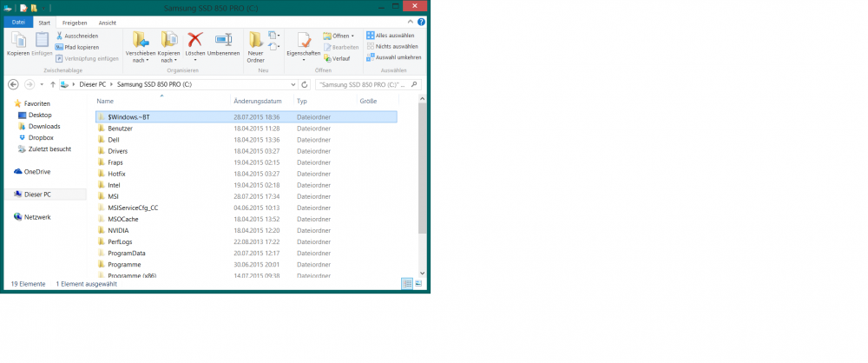Refresh the folder using the address bar icon
Viewport: 868px width, 363px height.
coord(305,85)
